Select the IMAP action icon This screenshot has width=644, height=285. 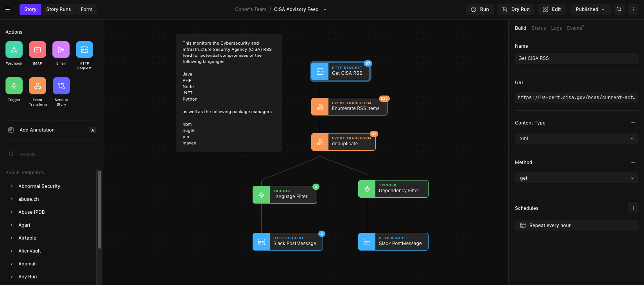(x=38, y=50)
